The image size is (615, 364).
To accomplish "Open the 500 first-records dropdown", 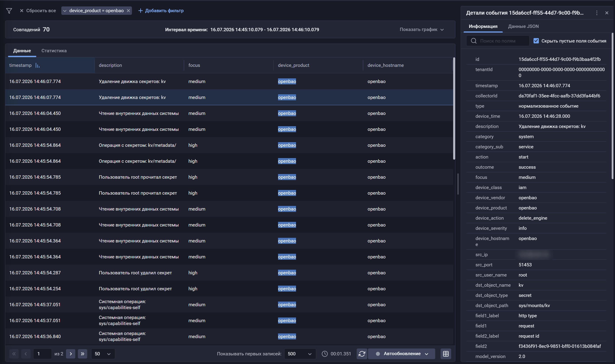I will click(x=300, y=354).
